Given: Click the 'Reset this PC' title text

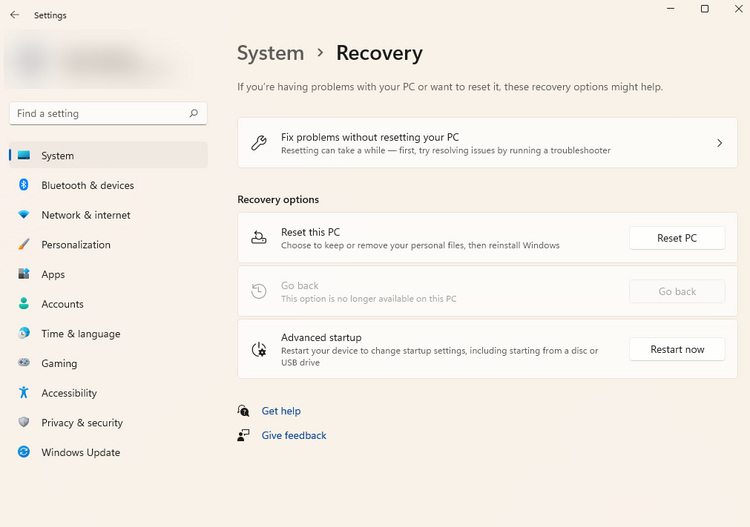Looking at the screenshot, I should 310,232.
